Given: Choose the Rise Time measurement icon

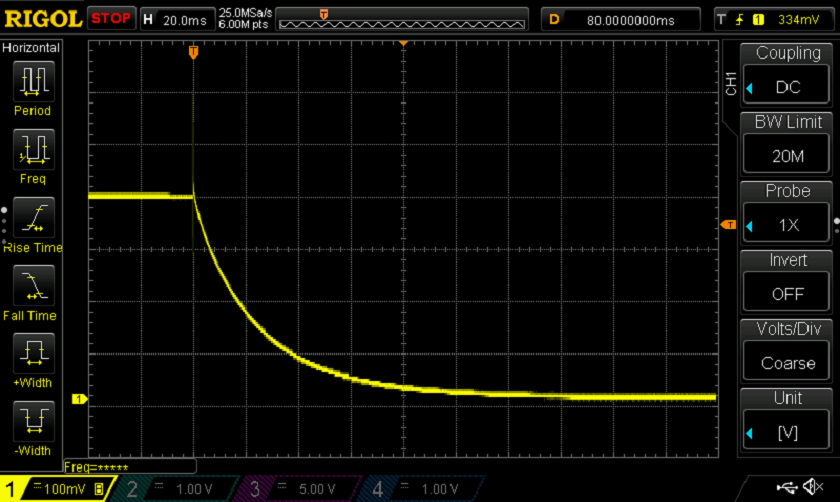Looking at the screenshot, I should tap(33, 218).
